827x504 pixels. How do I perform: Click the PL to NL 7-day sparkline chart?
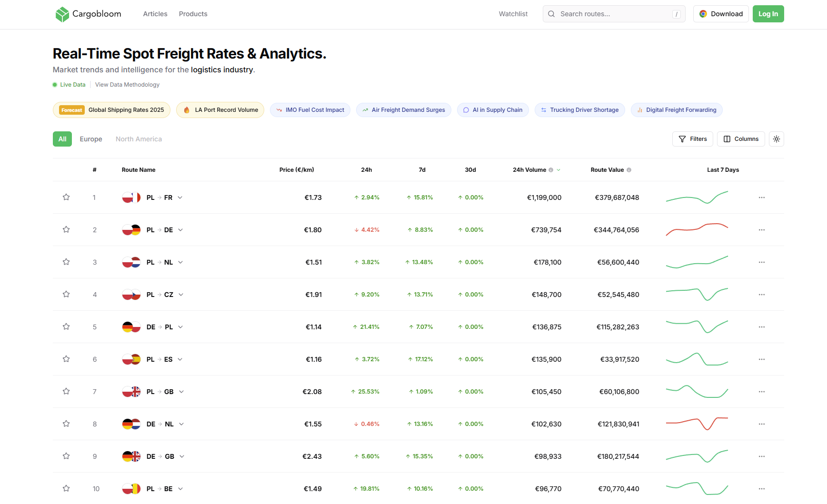[x=697, y=262]
